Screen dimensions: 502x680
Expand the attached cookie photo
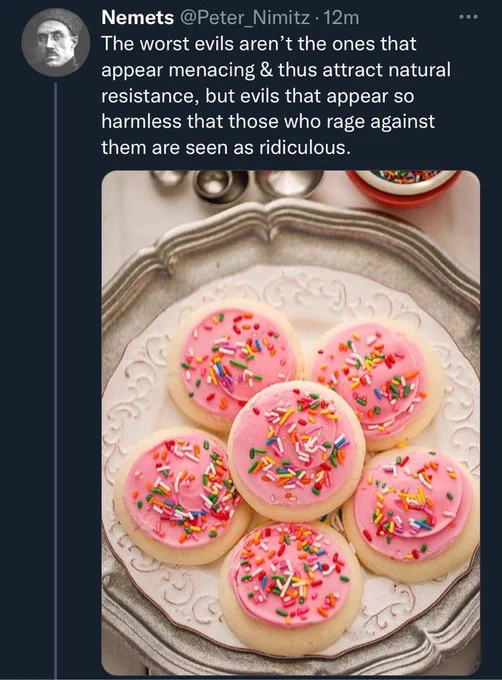pyautogui.click(x=290, y=423)
